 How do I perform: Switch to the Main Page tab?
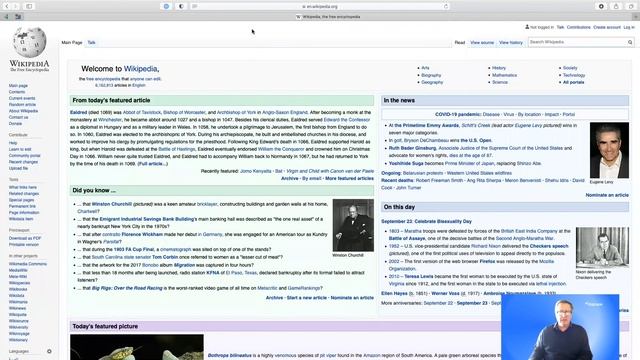click(x=72, y=42)
